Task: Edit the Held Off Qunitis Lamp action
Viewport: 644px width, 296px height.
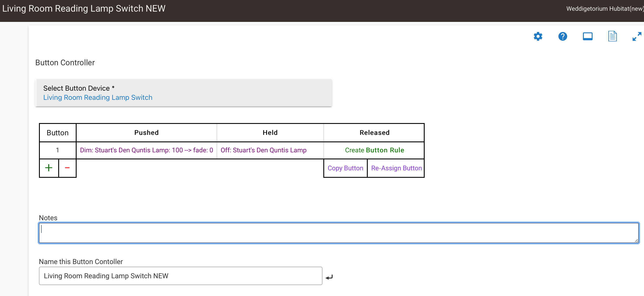Action: pyautogui.click(x=263, y=150)
